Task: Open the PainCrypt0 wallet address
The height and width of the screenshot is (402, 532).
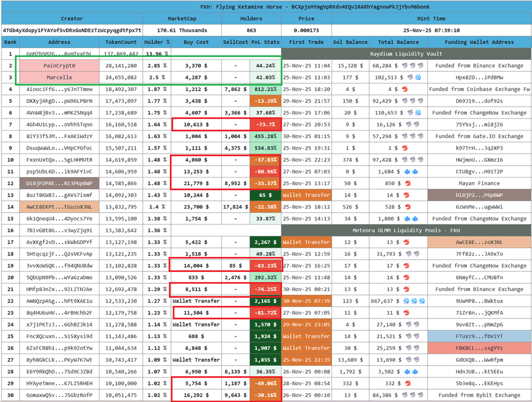Action: [x=59, y=66]
